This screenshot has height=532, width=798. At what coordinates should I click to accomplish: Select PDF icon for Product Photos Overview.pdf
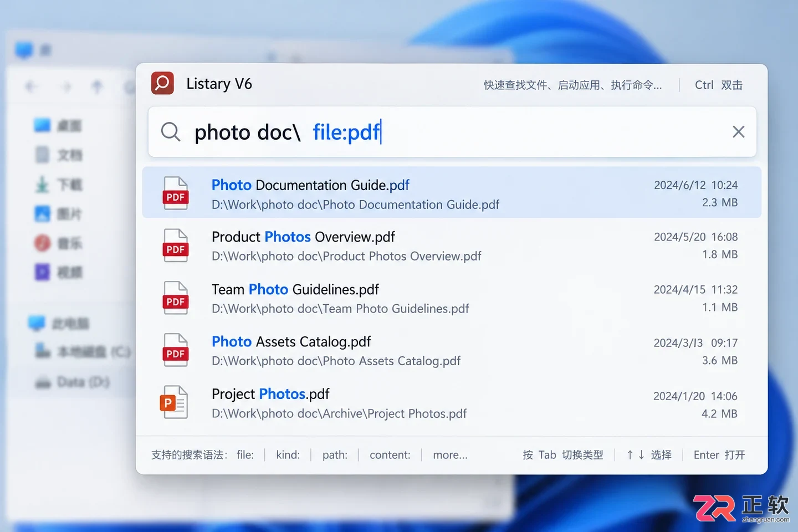176,245
